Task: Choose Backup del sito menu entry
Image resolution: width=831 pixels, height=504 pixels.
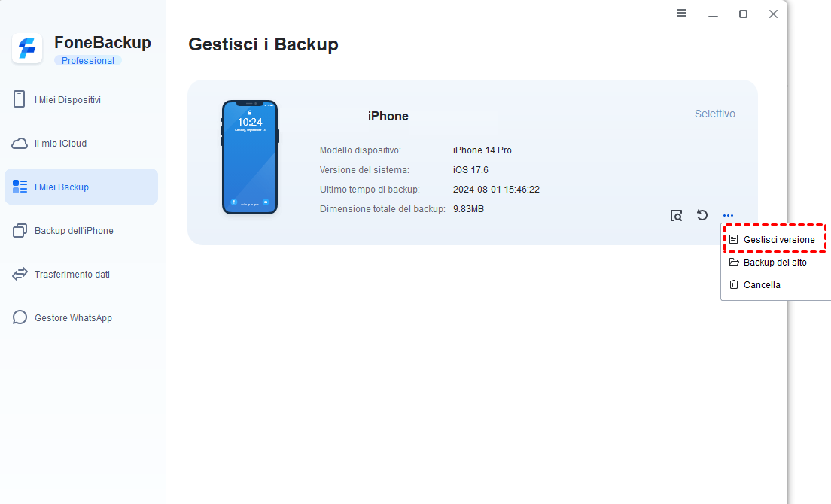Action: point(775,263)
